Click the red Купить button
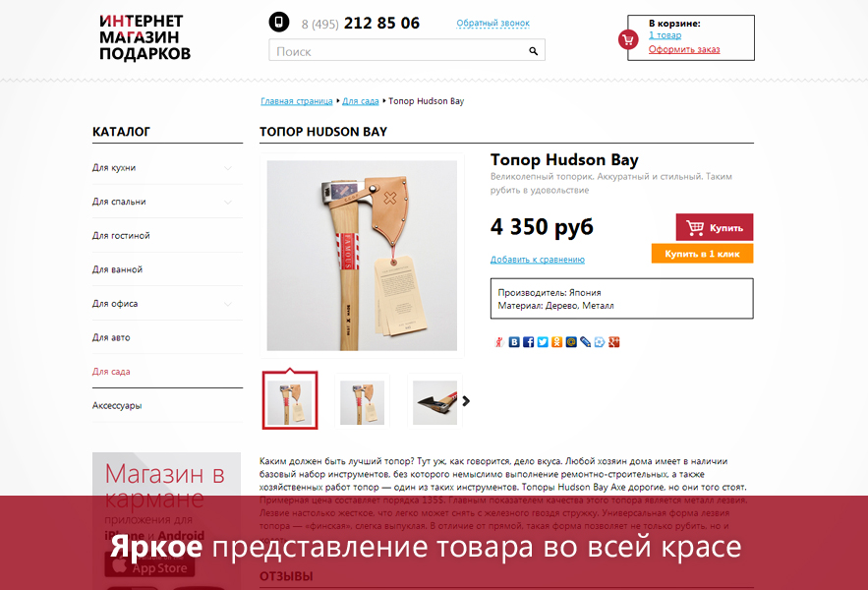 tap(714, 227)
